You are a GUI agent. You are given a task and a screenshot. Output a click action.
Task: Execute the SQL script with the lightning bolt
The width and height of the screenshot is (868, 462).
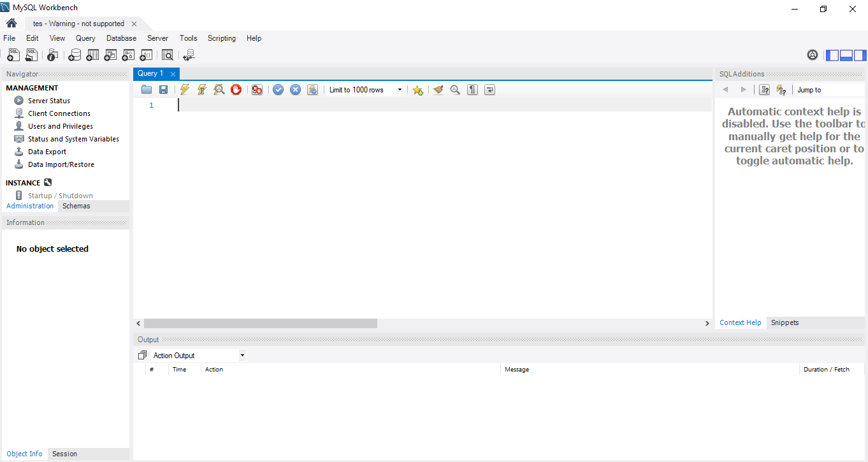coord(185,90)
